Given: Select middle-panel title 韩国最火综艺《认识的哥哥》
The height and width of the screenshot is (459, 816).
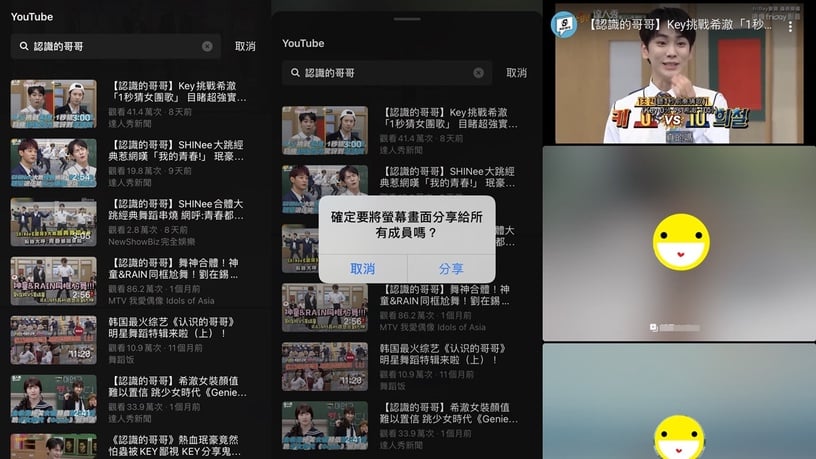Looking at the screenshot, I should [x=443, y=354].
